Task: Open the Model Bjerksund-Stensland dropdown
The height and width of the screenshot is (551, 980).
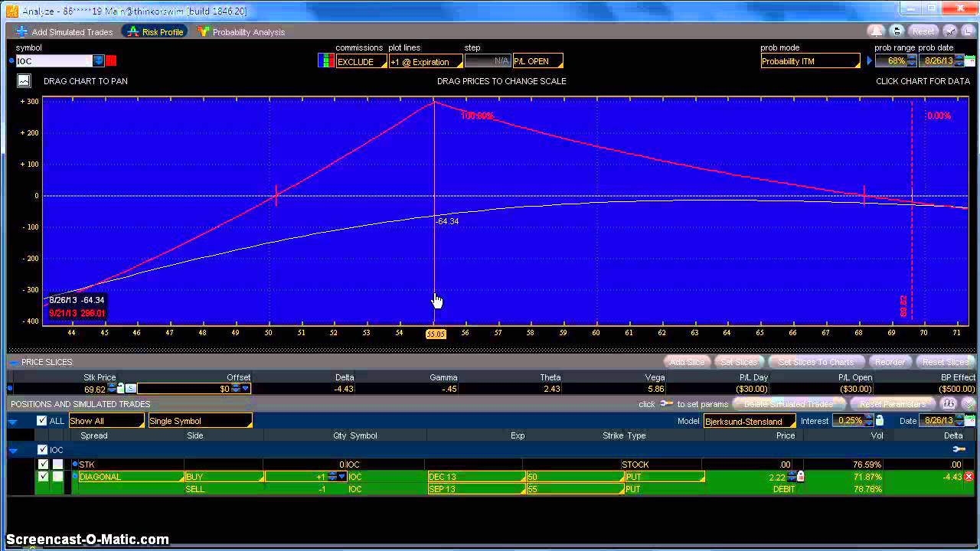Action: point(750,421)
